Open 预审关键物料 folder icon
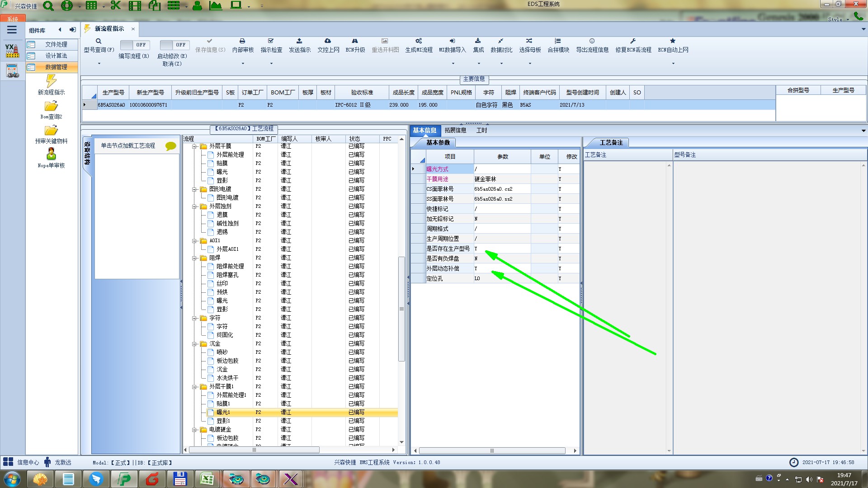This screenshot has height=488, width=868. [x=51, y=131]
